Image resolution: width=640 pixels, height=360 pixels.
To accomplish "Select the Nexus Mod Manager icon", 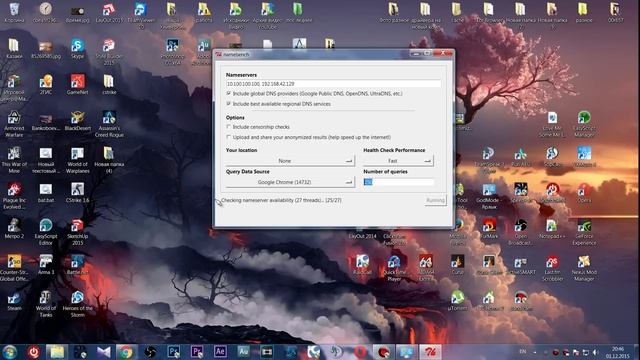I will pos(584,268).
